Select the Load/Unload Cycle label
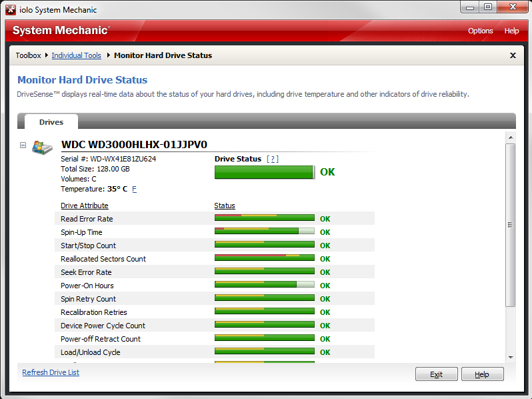This screenshot has width=532, height=399. (90, 352)
